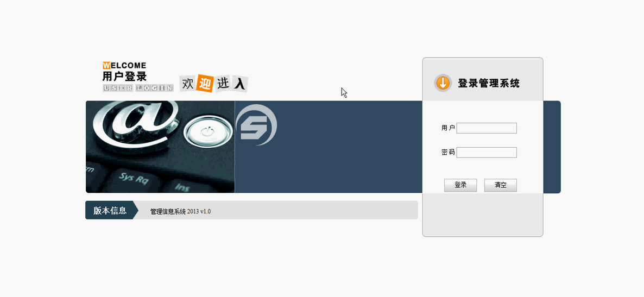
Task: Click the orange W in WELCOME
Action: pos(106,65)
